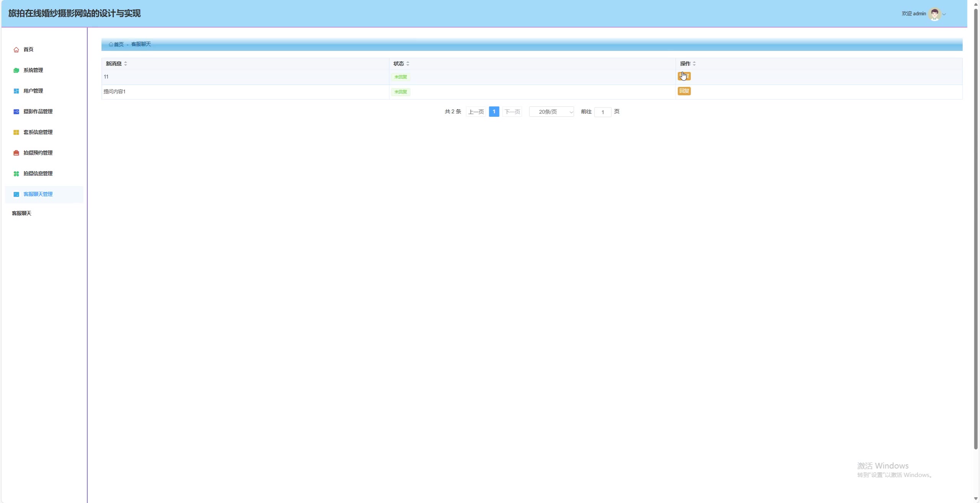
Task: Click the 摄影作品管理 blue icon
Action: (x=16, y=112)
